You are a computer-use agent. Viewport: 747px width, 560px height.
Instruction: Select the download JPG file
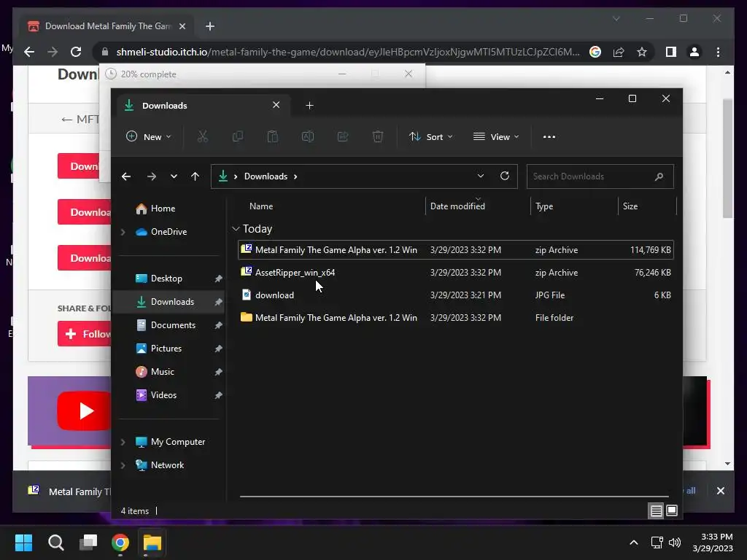[x=455, y=295]
